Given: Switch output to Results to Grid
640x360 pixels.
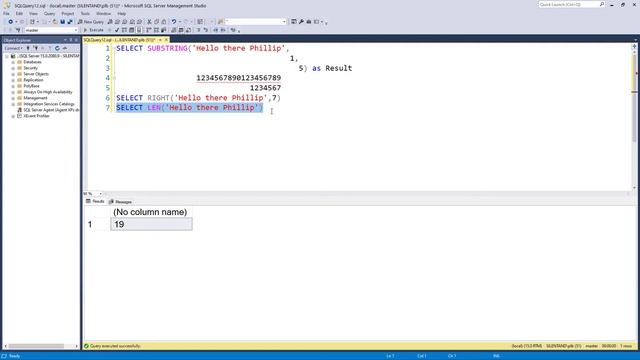Looking at the screenshot, I should coord(181,30).
